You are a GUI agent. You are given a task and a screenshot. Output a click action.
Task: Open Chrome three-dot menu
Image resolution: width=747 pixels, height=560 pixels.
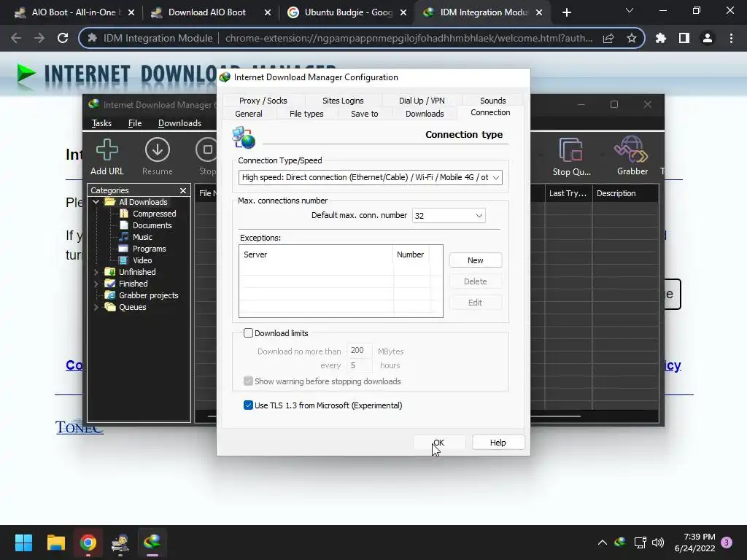pos(731,38)
